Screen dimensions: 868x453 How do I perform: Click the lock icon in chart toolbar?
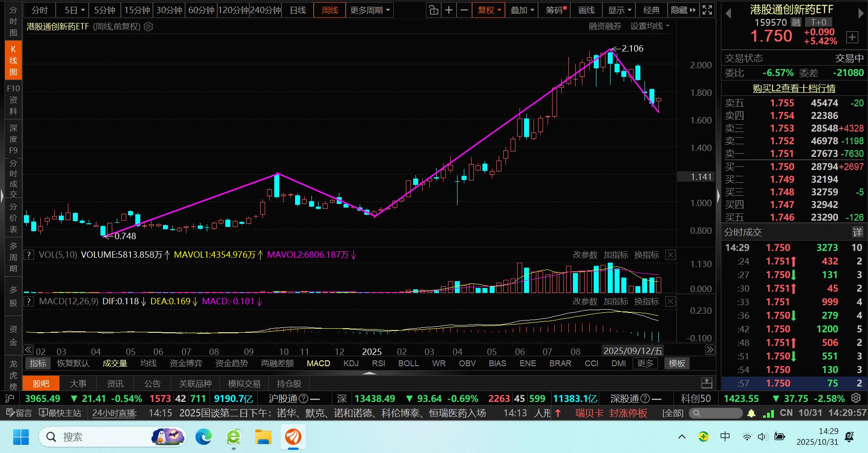click(434, 10)
